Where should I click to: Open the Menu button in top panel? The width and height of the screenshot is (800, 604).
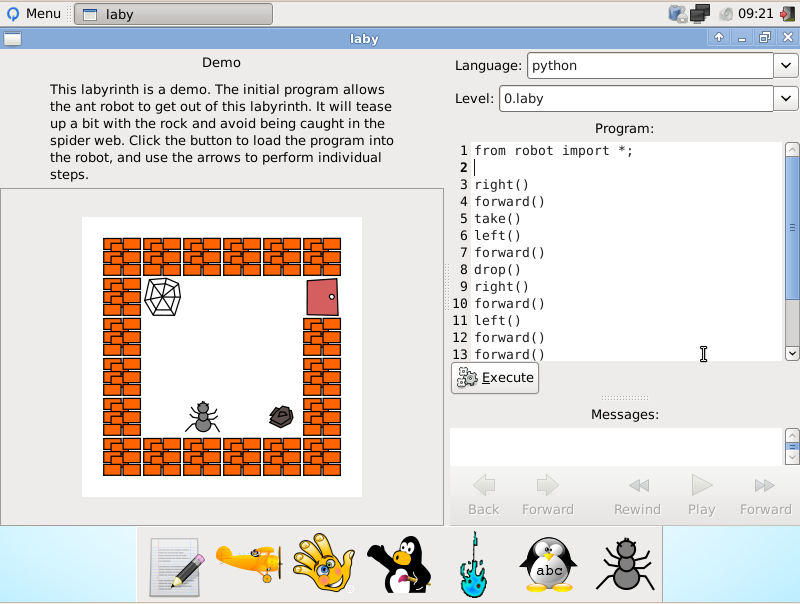pos(34,14)
